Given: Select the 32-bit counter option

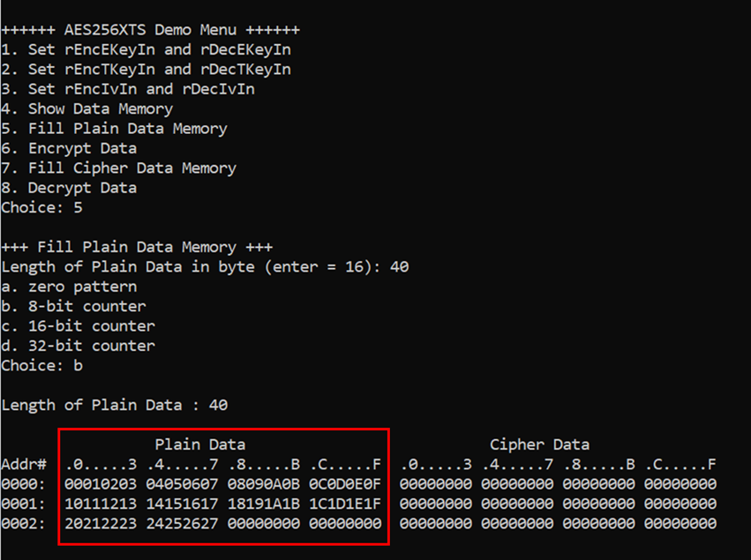Looking at the screenshot, I should (x=78, y=346).
